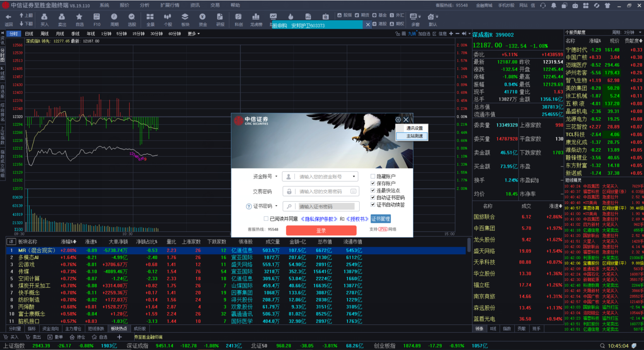This screenshot has height=350, width=644.
Task: Click the robot assistant icon in title bar
Action: point(575,5)
